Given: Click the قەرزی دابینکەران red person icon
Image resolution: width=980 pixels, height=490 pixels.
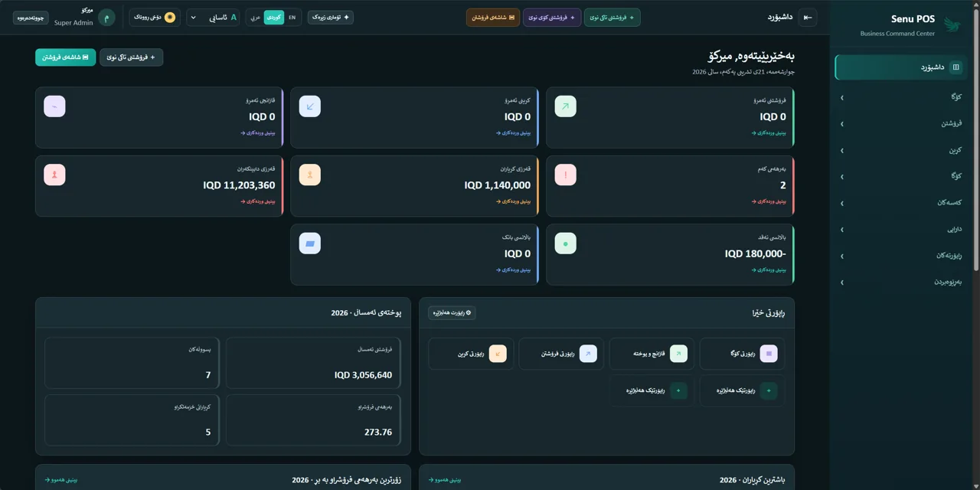Looking at the screenshot, I should click(x=54, y=175).
